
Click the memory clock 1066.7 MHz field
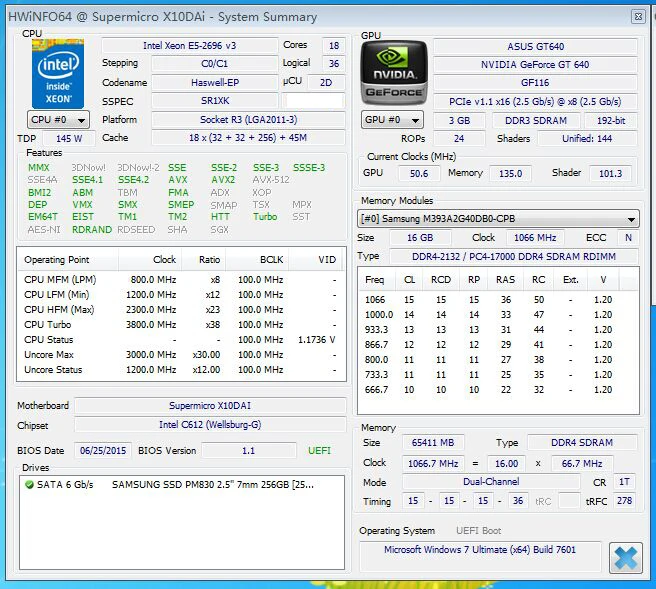pyautogui.click(x=433, y=464)
